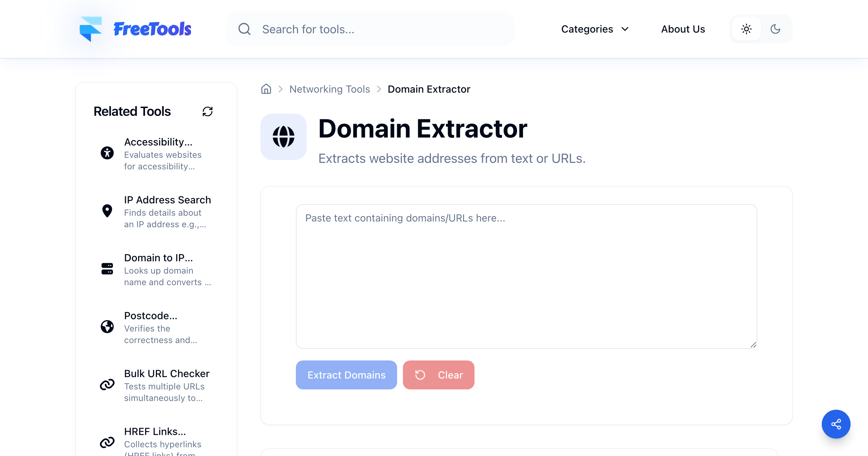868x456 pixels.
Task: Click the Domain Extractor breadcrumb
Action: (429, 89)
